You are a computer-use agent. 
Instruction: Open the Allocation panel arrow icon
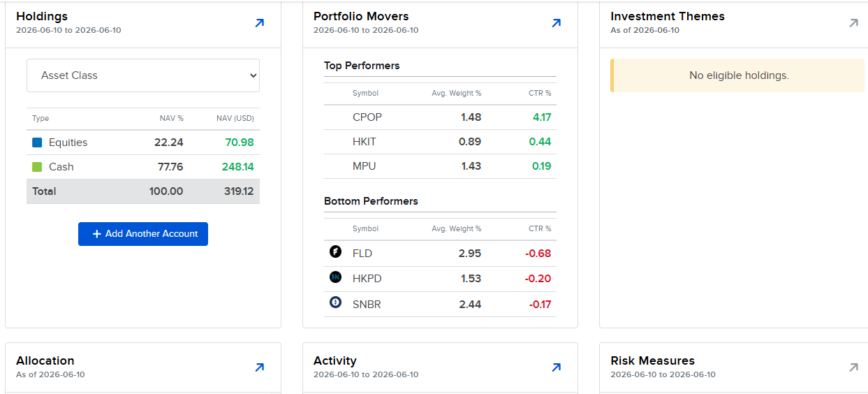[x=259, y=367]
